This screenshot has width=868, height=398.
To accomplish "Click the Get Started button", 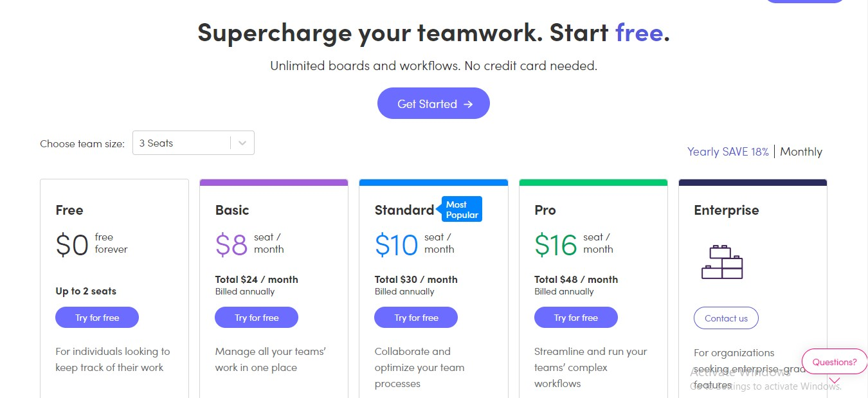I will 433,104.
